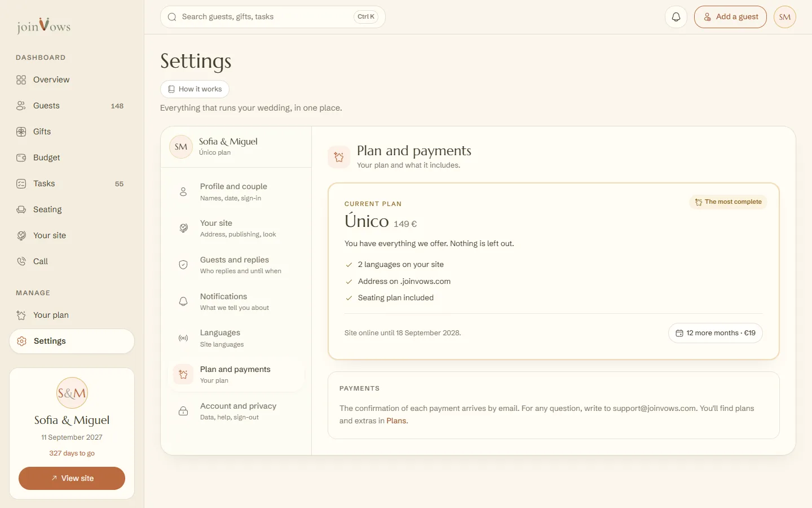This screenshot has height=508, width=812.
Task: Open the SM account avatar in the top bar
Action: coord(785,17)
